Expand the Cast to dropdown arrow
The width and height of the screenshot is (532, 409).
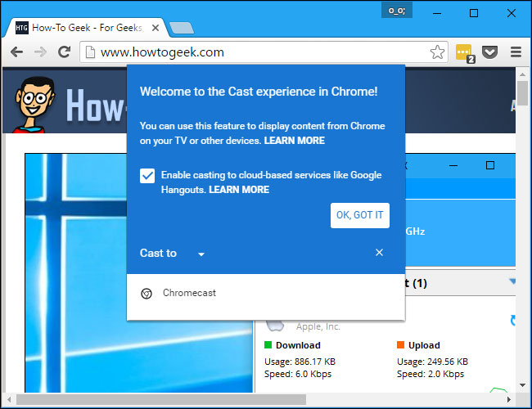[201, 254]
